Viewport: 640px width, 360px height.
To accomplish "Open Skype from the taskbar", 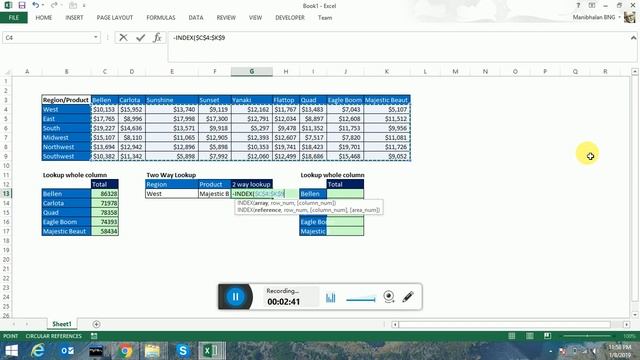I will [x=182, y=351].
